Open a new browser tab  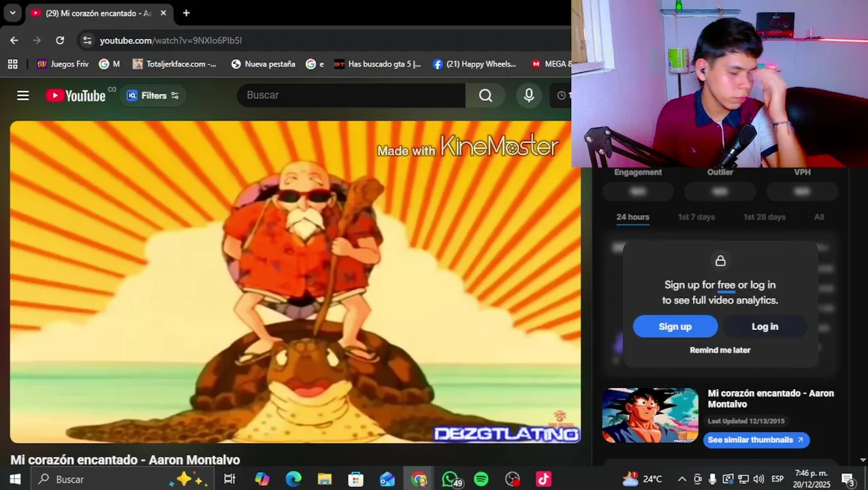pyautogui.click(x=186, y=13)
